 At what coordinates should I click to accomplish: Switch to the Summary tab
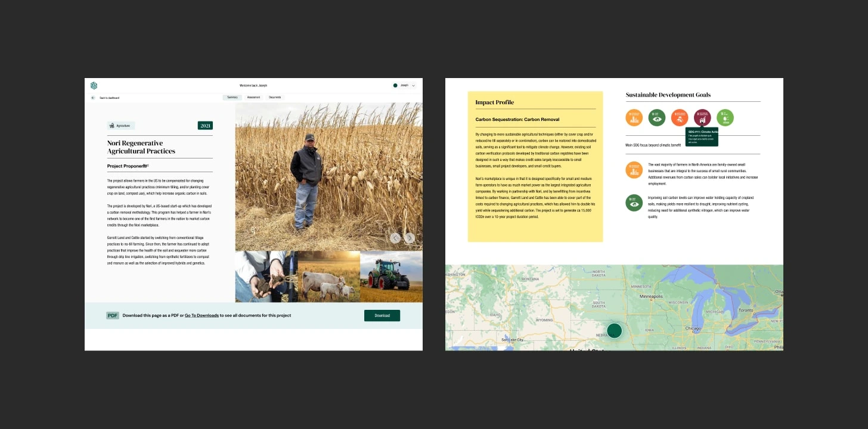(232, 97)
